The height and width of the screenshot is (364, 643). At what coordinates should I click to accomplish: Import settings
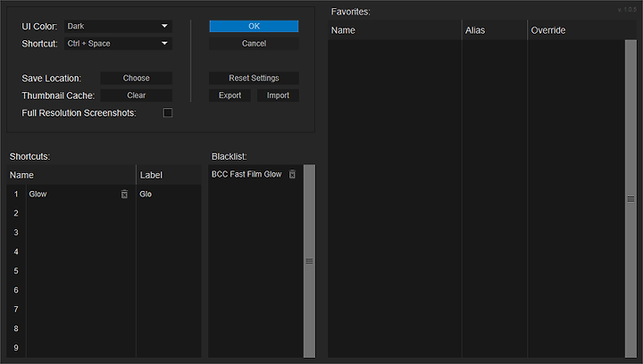pyautogui.click(x=278, y=95)
